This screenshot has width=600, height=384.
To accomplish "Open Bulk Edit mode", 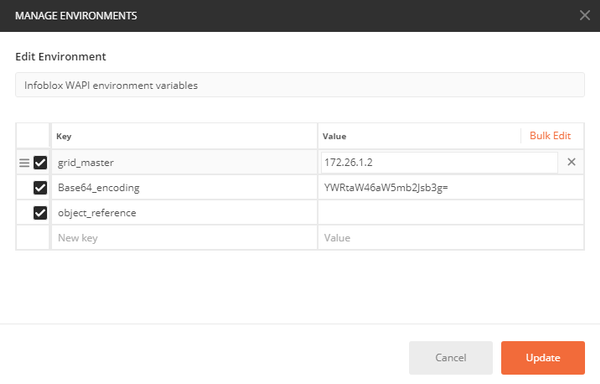I will point(550,136).
